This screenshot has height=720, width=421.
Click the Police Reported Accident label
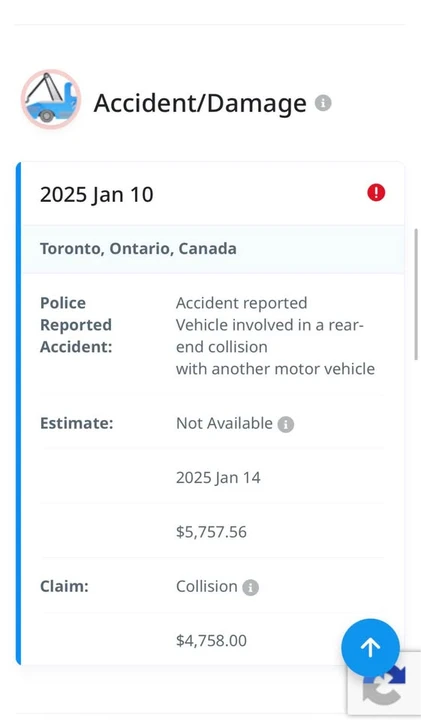[x=76, y=325]
